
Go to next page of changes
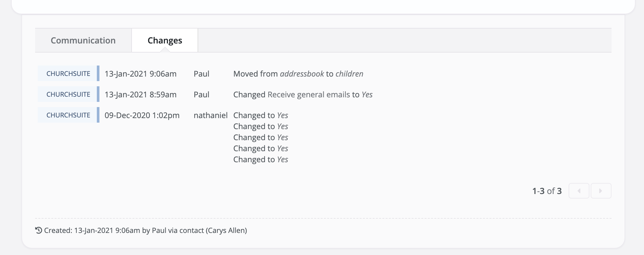(x=601, y=191)
